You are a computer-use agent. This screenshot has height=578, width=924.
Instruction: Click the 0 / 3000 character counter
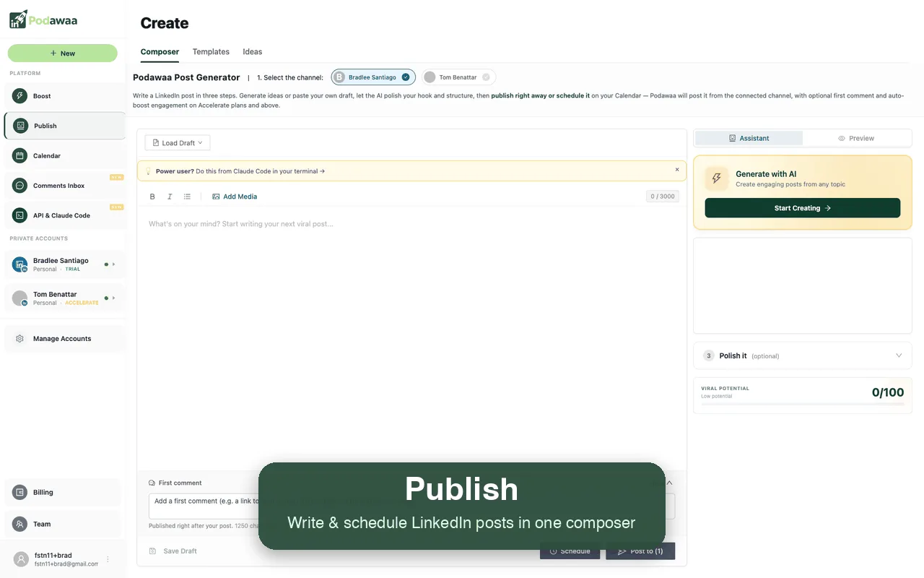pyautogui.click(x=663, y=197)
